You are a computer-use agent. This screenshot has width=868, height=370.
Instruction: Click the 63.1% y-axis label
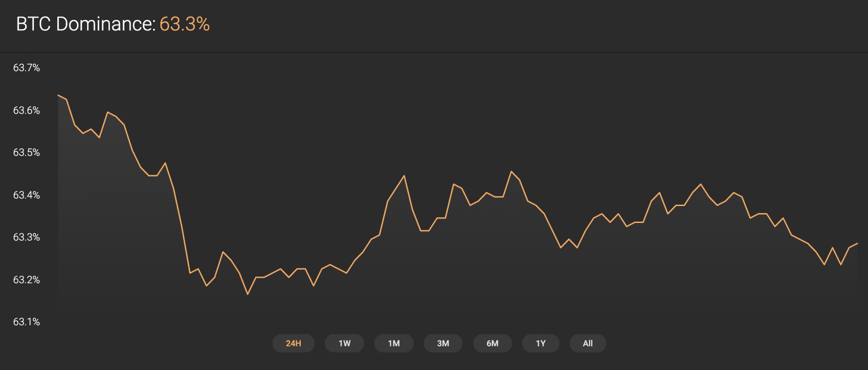click(26, 321)
